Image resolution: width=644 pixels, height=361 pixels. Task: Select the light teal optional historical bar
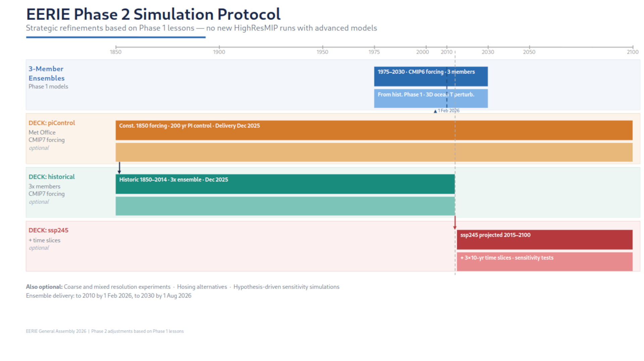268,206
